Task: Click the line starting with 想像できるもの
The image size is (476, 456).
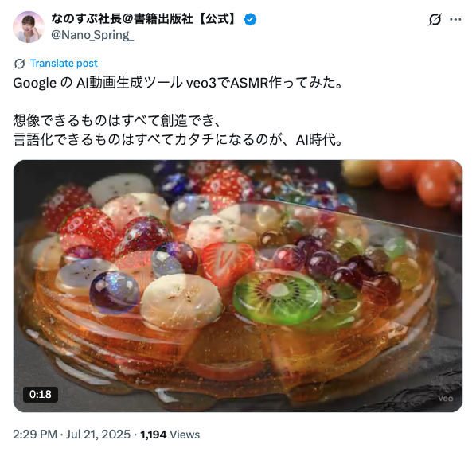Action: point(117,121)
